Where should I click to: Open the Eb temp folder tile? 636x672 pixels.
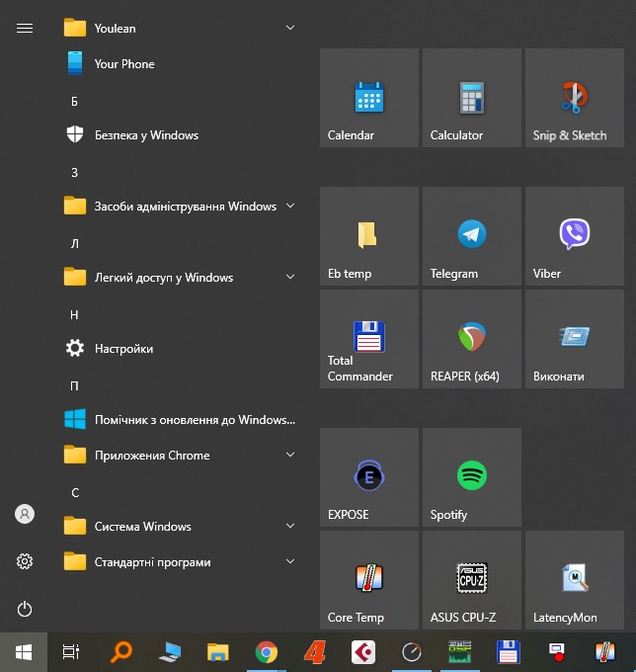tap(368, 236)
